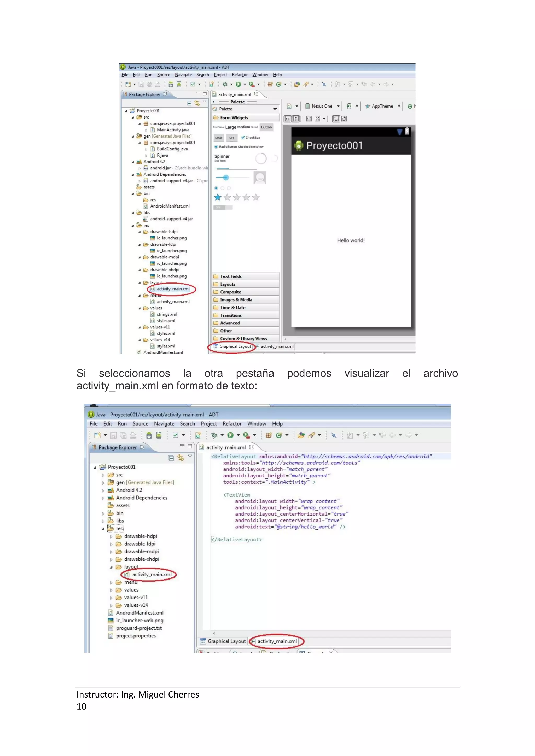Open Navigate menu in upper ADT window
535x756 pixels.
point(183,75)
